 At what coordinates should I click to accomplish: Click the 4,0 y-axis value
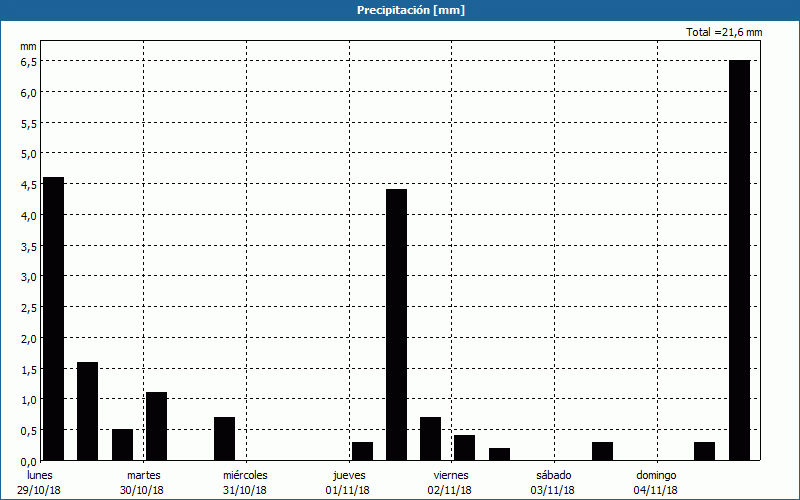29,216
